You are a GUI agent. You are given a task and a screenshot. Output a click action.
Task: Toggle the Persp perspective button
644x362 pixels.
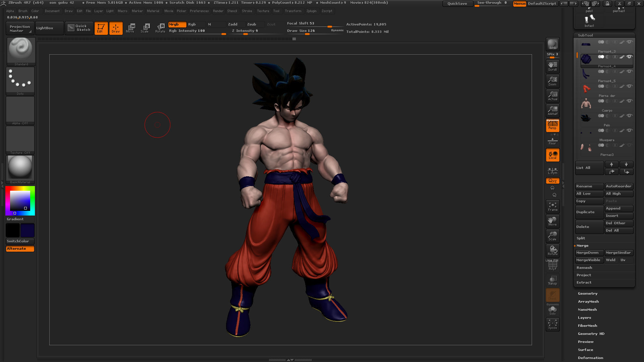[x=552, y=125]
